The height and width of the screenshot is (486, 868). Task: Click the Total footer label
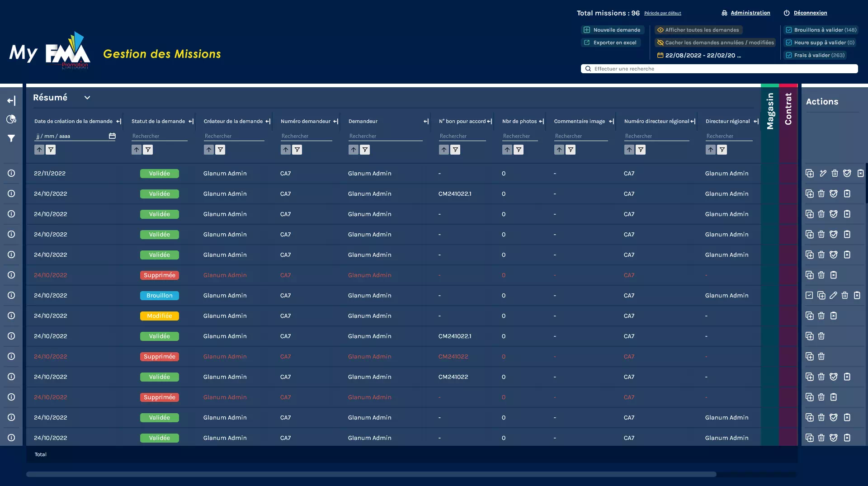(41, 454)
